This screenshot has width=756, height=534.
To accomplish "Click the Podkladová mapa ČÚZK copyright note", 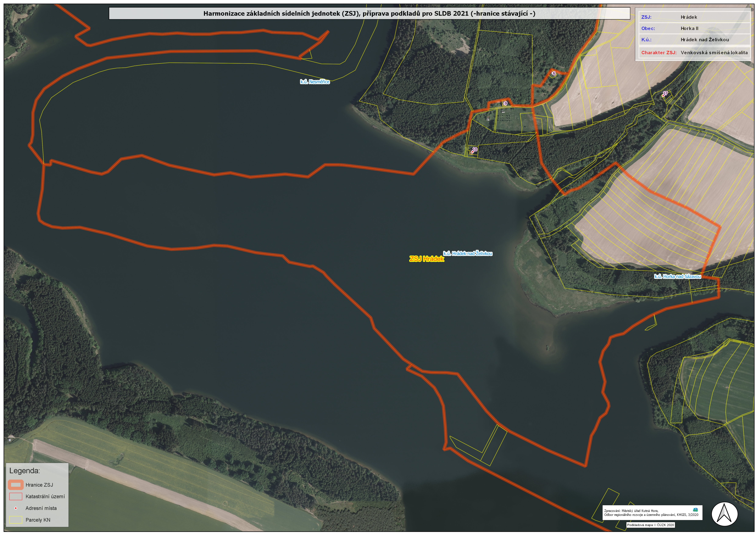I will 650,525.
